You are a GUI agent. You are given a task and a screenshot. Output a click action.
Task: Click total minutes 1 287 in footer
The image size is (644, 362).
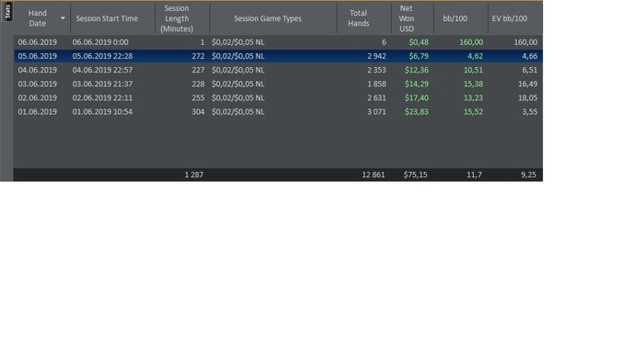click(x=194, y=175)
